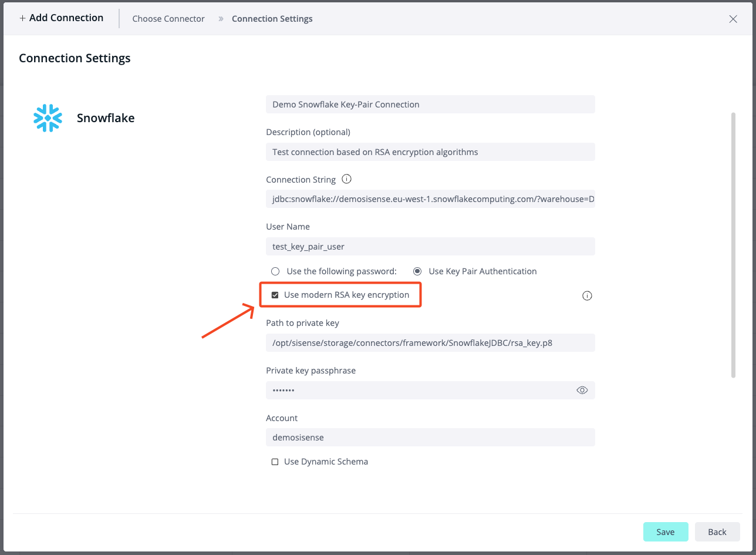This screenshot has width=756, height=555.
Task: Click the Snowflake logo icon
Action: pos(48,118)
